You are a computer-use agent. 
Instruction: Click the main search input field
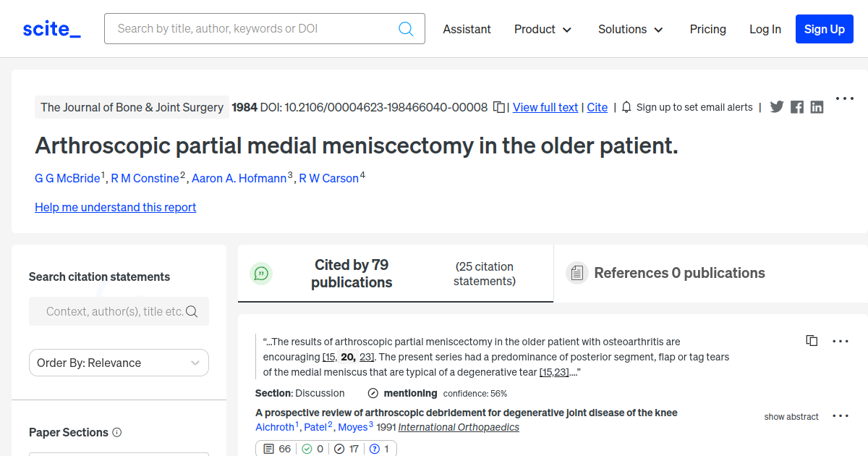click(x=253, y=29)
